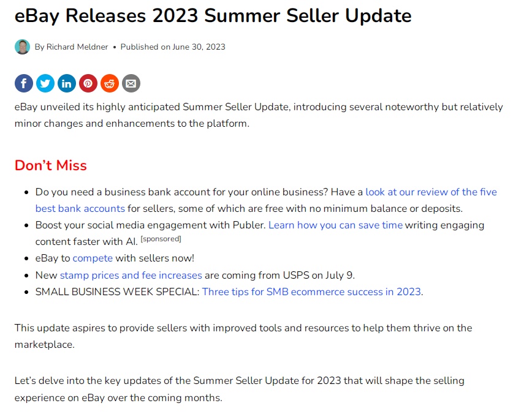Open 'stamp prices and fee increases' link
The image size is (532, 414).
click(131, 275)
